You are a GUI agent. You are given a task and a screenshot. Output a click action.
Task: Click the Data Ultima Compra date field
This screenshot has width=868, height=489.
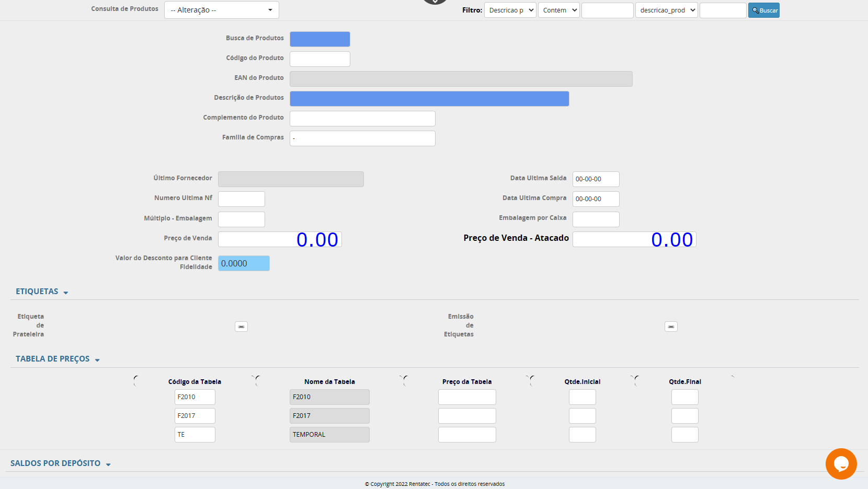coord(596,199)
